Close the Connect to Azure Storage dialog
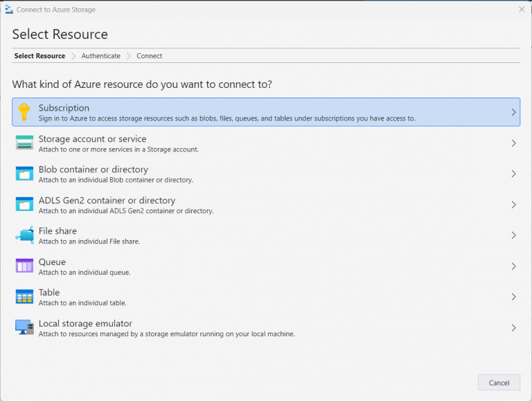This screenshot has width=532, height=402. click(521, 10)
